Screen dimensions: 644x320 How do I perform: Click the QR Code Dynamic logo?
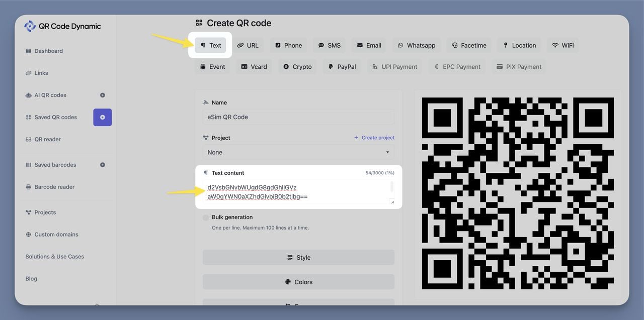[62, 27]
